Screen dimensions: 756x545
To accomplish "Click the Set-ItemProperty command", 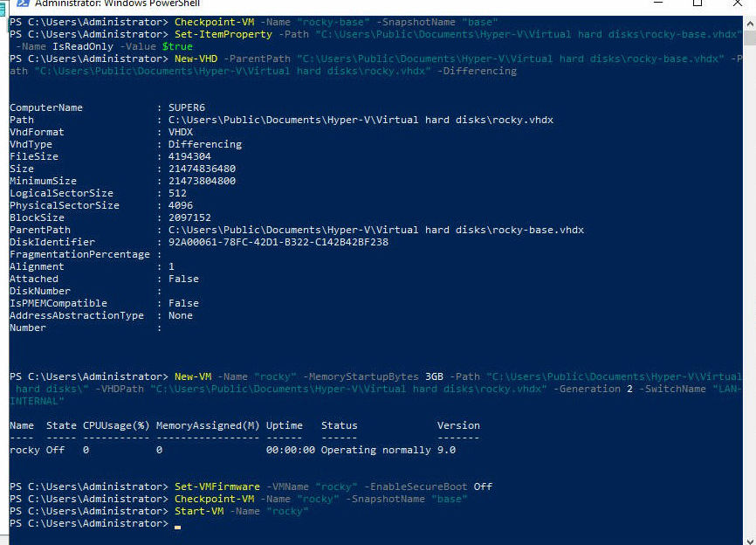I will coord(223,34).
